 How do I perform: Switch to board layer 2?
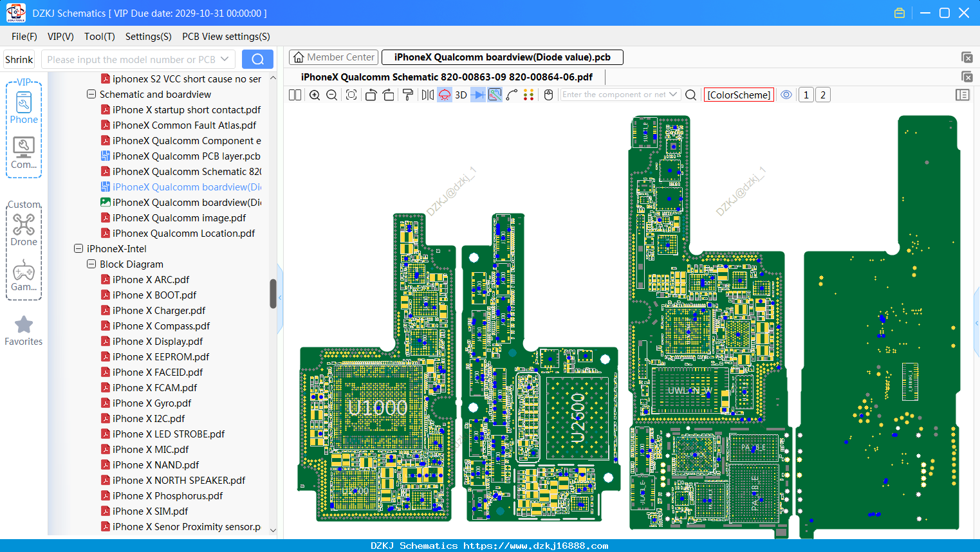click(823, 95)
